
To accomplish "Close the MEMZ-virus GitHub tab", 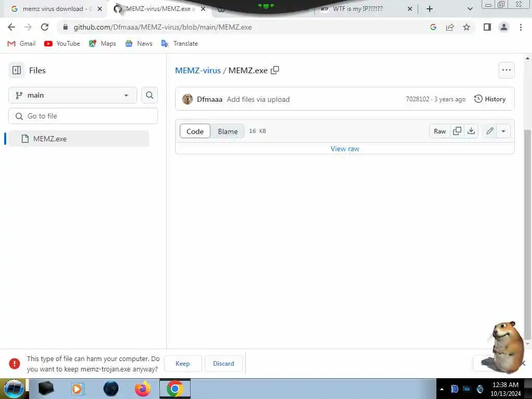I will pyautogui.click(x=203, y=9).
